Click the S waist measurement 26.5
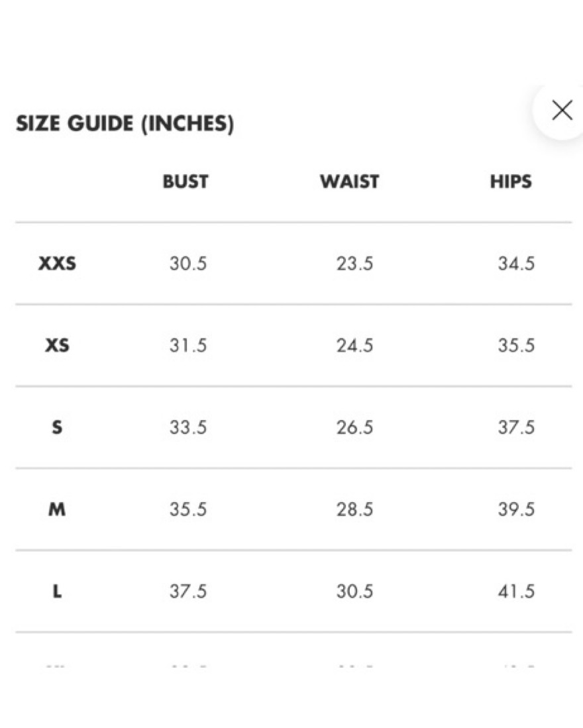This screenshot has width=583, height=728. tap(354, 428)
